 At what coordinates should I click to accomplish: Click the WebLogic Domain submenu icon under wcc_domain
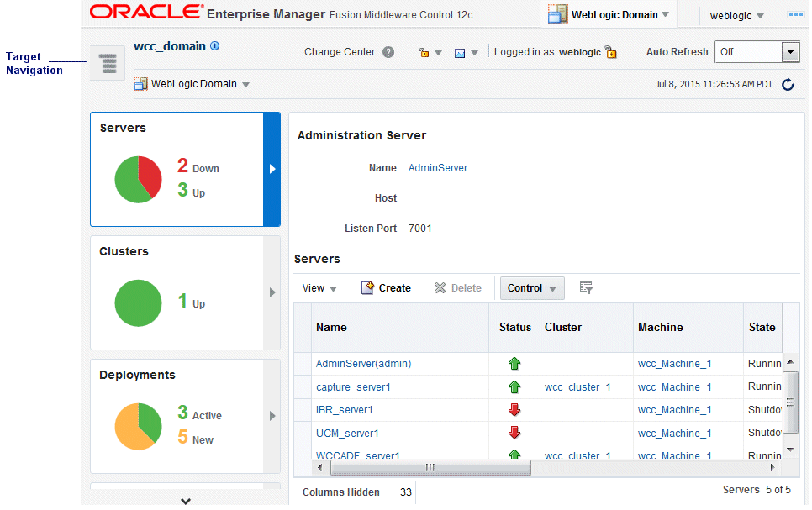click(x=141, y=84)
